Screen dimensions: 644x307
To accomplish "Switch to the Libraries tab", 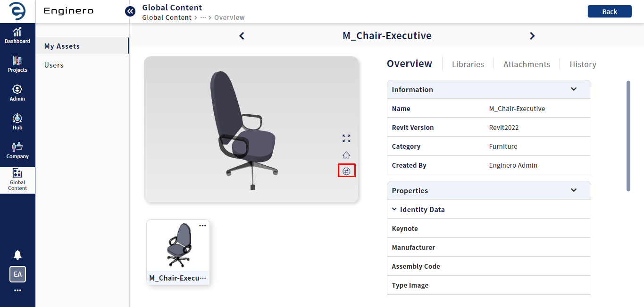I will (x=468, y=64).
